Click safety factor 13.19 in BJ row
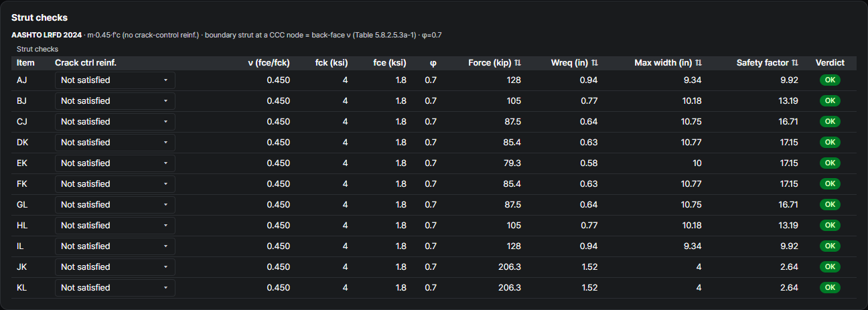 [x=788, y=101]
